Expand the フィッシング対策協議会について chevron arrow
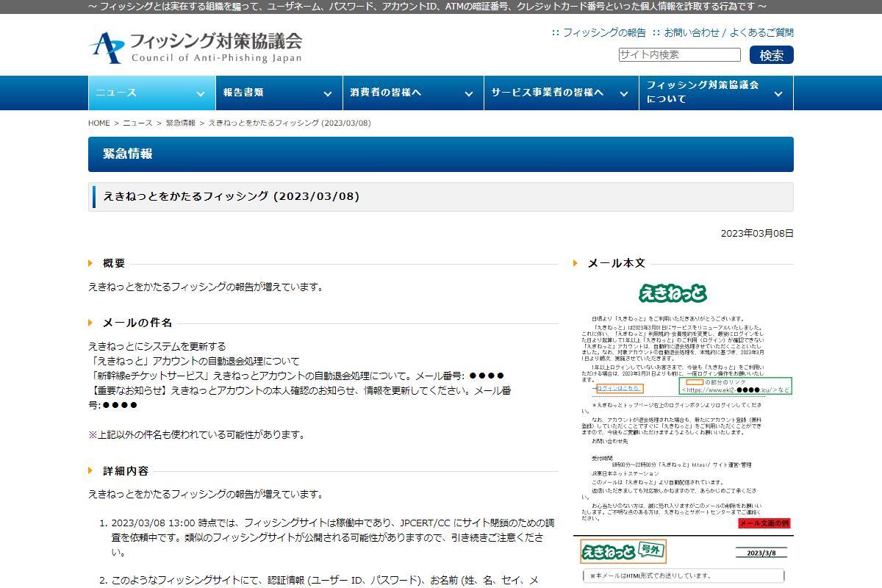The height and width of the screenshot is (588, 882). pos(778,94)
